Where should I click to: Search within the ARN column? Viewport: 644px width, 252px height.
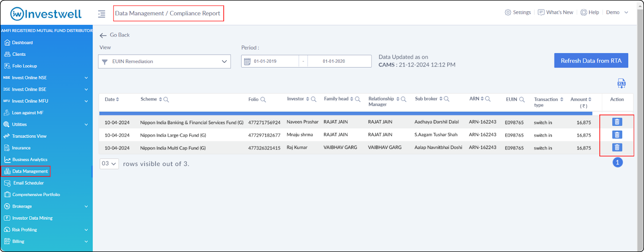click(487, 99)
